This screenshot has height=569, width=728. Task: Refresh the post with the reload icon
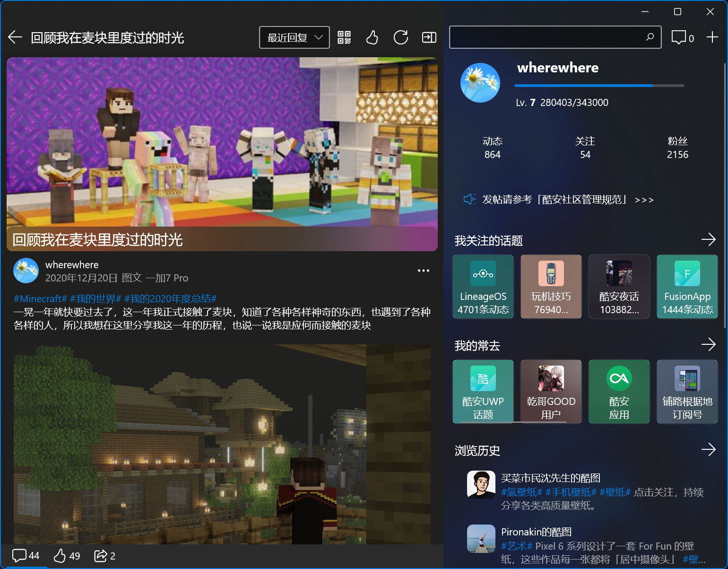[400, 37]
